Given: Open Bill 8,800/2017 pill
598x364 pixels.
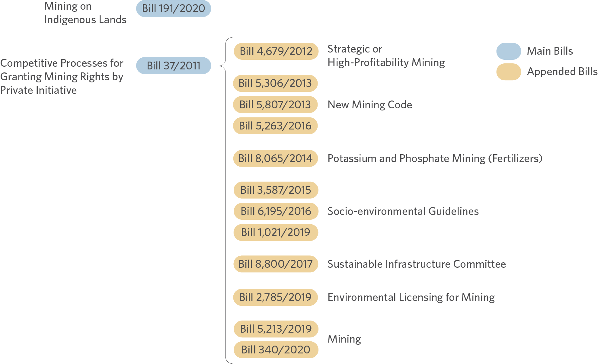Looking at the screenshot, I should (276, 264).
